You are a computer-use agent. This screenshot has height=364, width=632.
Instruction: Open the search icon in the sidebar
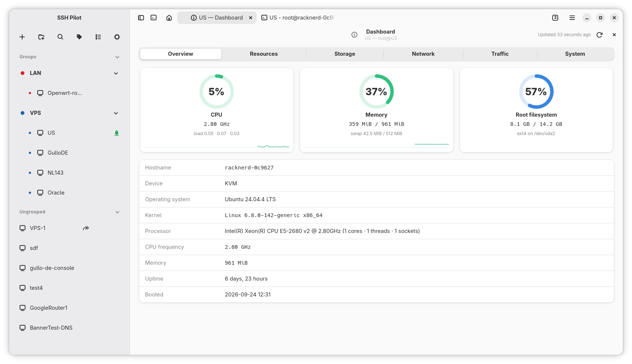(x=60, y=37)
